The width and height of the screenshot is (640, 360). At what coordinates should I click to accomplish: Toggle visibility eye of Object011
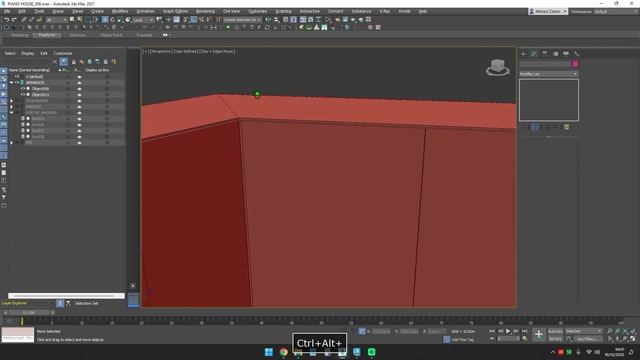click(23, 95)
